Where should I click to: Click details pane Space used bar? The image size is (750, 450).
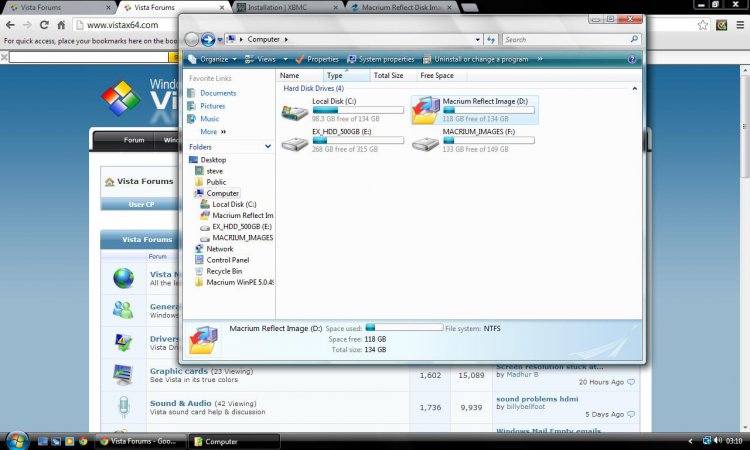(404, 328)
